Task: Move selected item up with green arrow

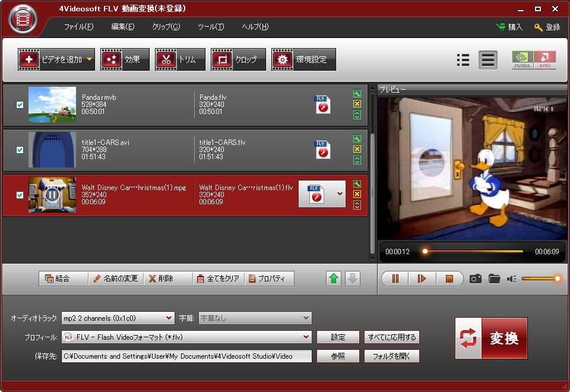Action: (334, 279)
